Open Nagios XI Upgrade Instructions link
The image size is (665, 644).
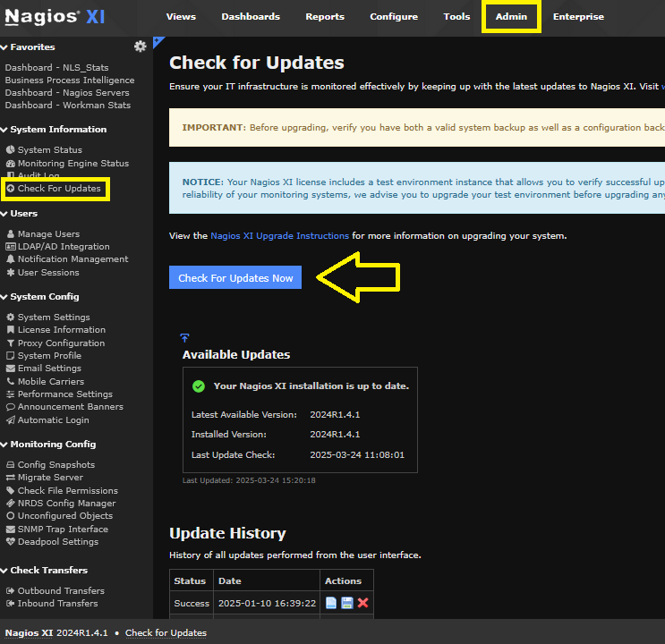[x=279, y=236]
